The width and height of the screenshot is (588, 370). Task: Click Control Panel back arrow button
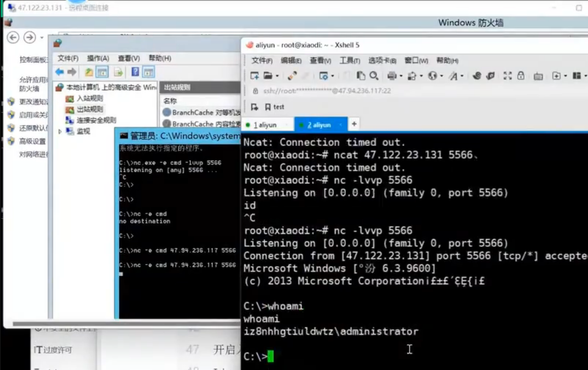tap(13, 37)
